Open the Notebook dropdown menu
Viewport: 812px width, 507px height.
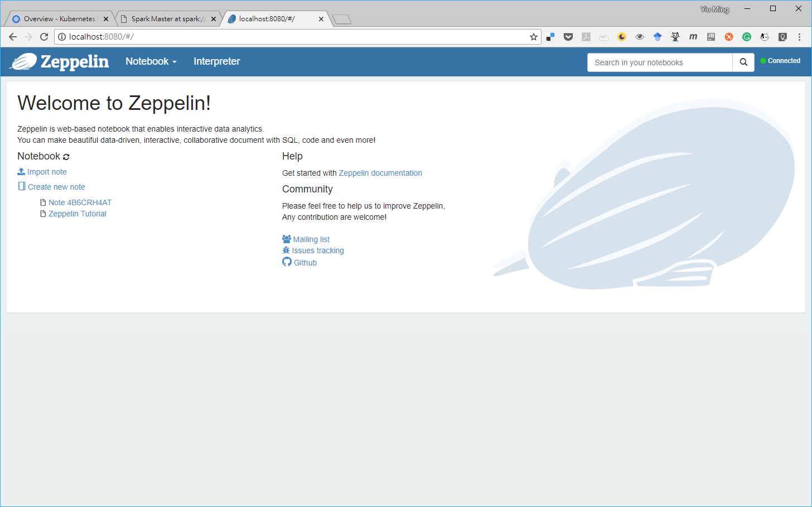pyautogui.click(x=151, y=61)
